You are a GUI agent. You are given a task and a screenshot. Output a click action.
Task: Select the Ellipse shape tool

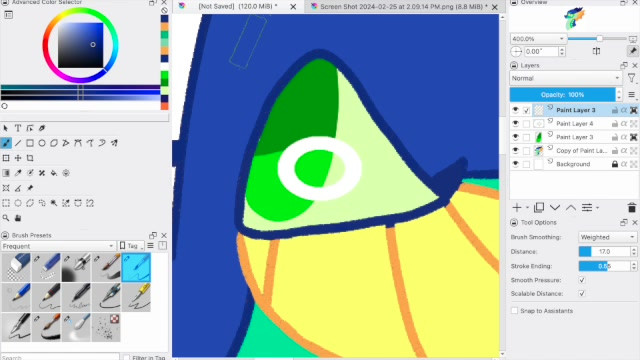pos(42,143)
